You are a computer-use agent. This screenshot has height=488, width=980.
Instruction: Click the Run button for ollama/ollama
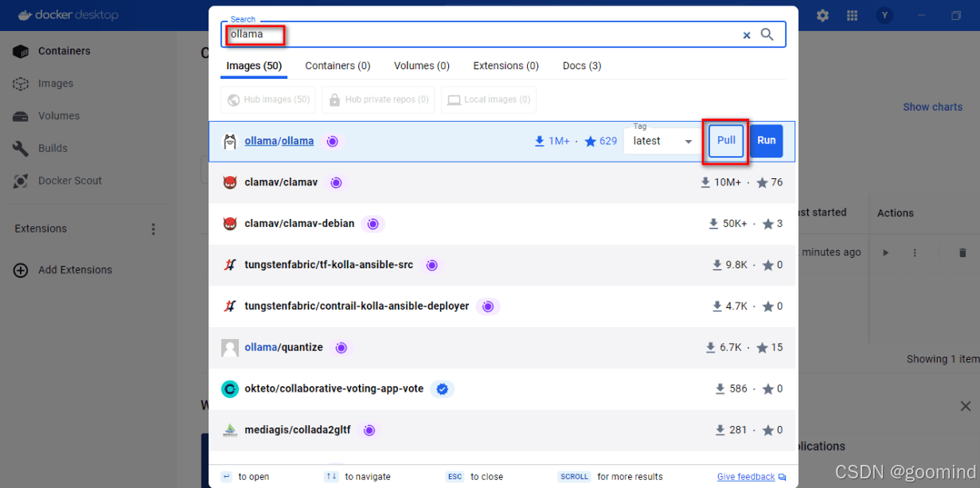(x=766, y=141)
